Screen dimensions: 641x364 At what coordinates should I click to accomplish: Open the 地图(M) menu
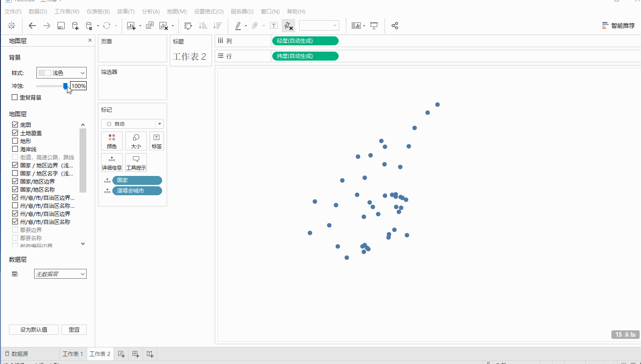(x=177, y=11)
